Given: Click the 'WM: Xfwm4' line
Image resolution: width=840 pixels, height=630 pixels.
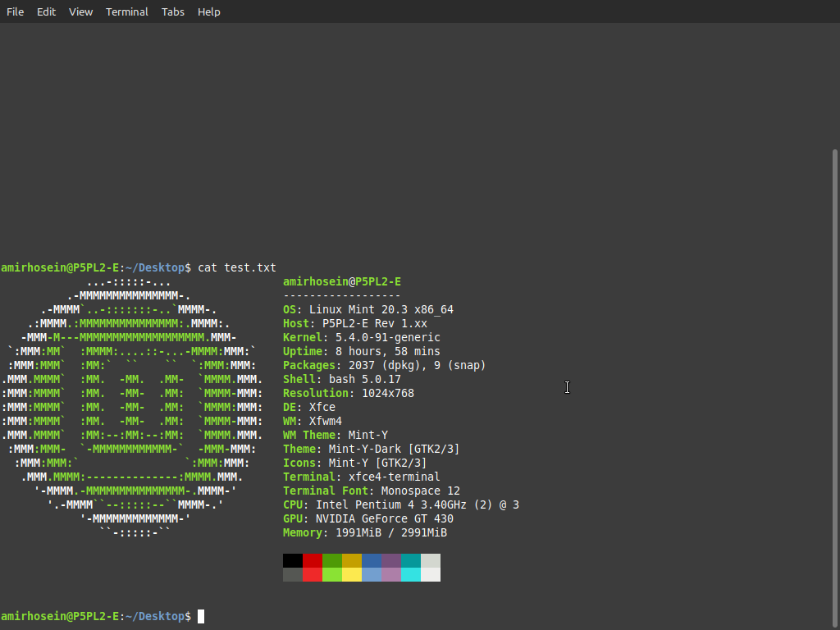Looking at the screenshot, I should [x=313, y=421].
